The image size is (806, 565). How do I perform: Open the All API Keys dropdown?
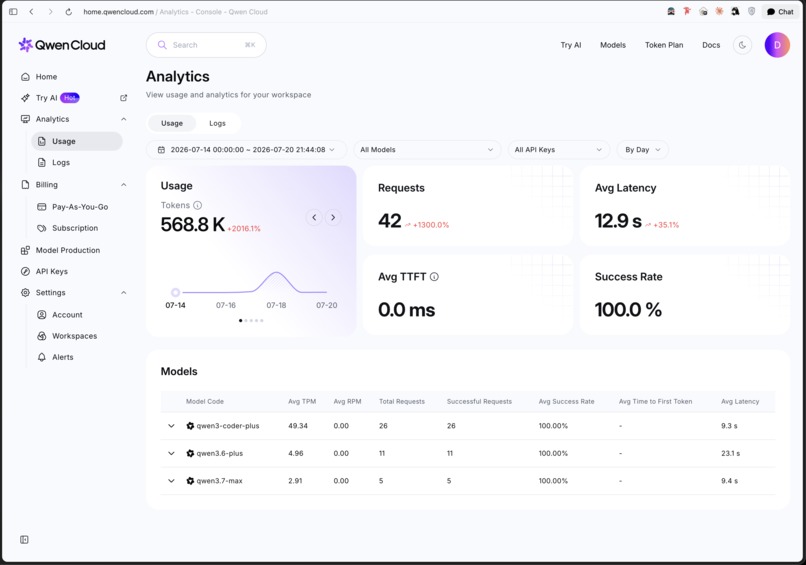tap(559, 150)
